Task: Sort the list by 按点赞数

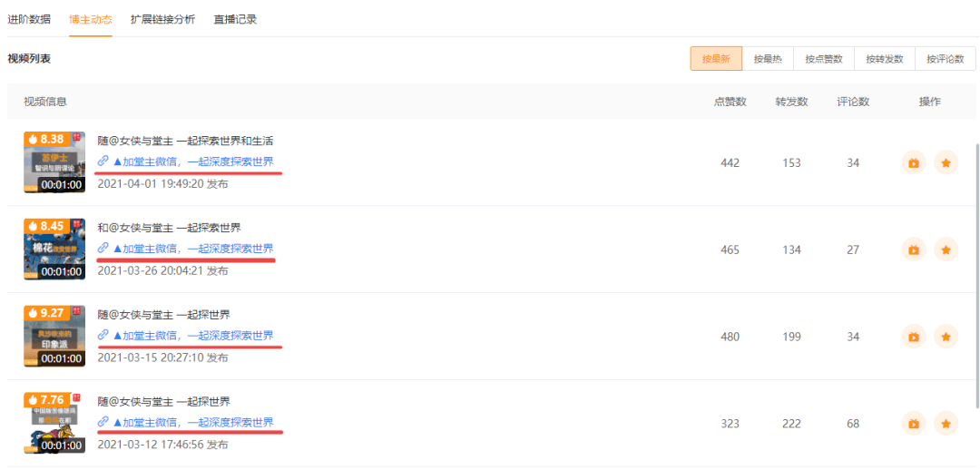Action: 824,59
